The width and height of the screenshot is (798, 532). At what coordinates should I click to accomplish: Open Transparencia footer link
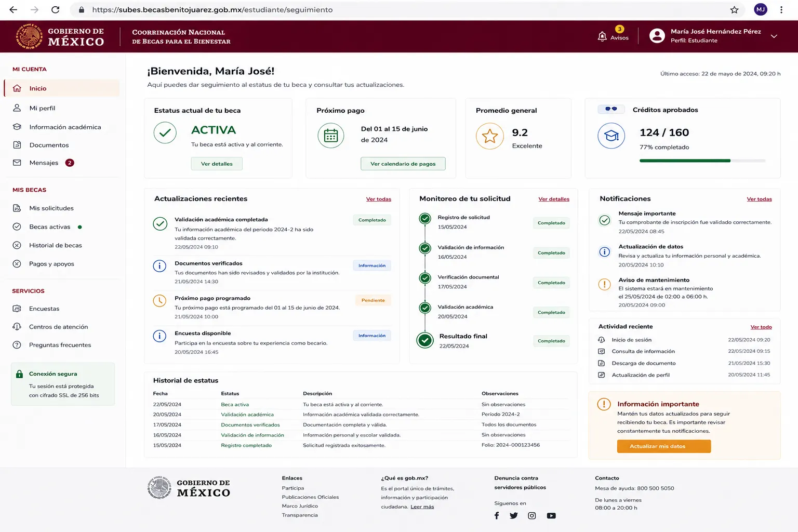coord(300,515)
